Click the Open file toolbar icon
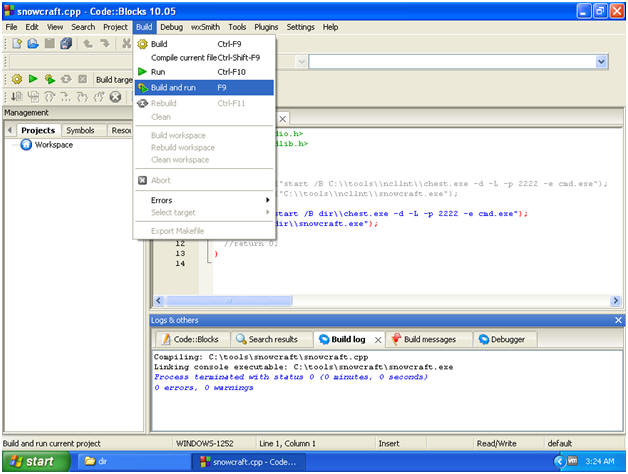The width and height of the screenshot is (628, 474). 33,43
